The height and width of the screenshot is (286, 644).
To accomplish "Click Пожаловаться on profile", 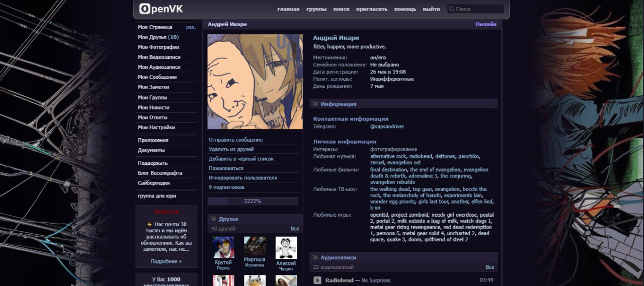I will coord(226,168).
